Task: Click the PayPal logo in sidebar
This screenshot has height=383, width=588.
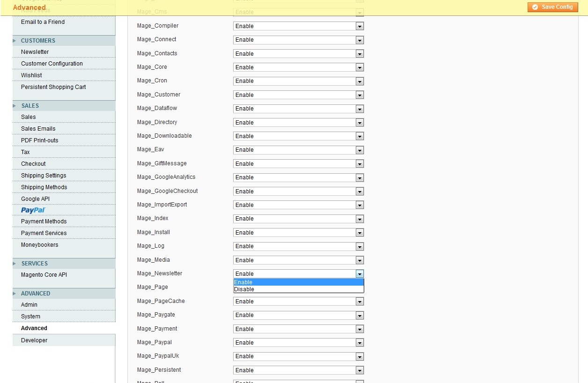Action: tap(33, 210)
